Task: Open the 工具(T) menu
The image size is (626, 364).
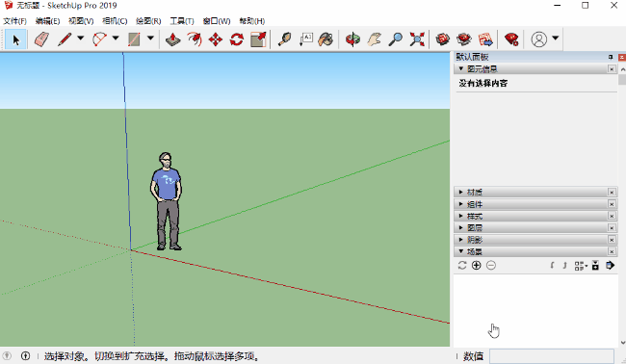Action: click(x=182, y=21)
